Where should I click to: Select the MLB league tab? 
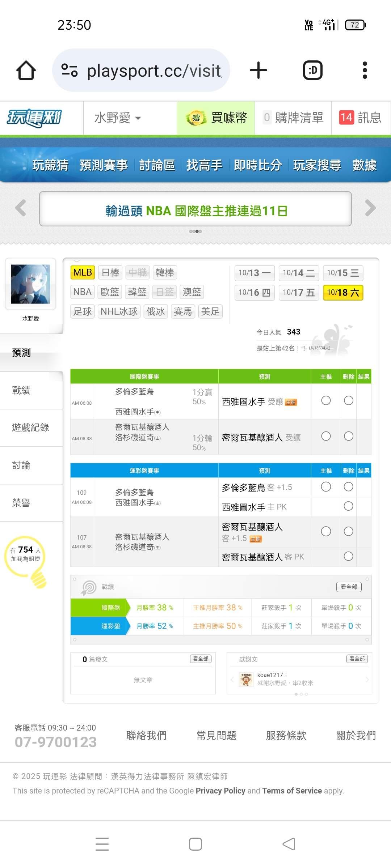pyautogui.click(x=83, y=272)
